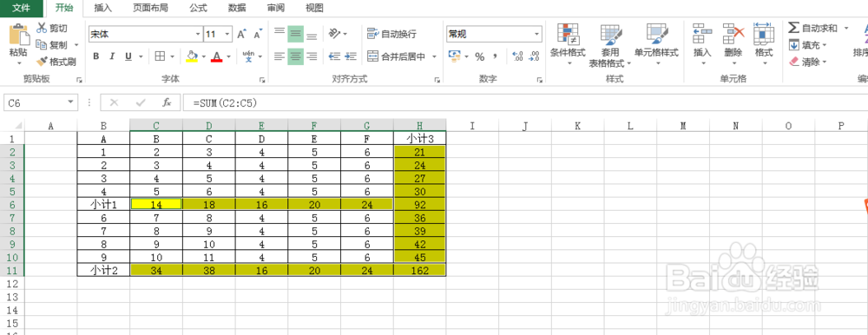Expand Merge & Center (合并后居中) arrow

pos(435,56)
